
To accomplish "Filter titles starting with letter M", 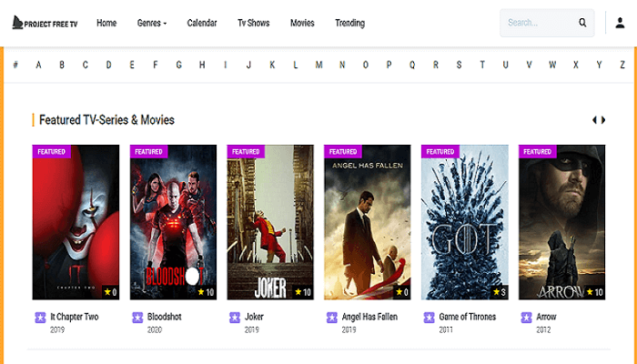I will (x=318, y=65).
